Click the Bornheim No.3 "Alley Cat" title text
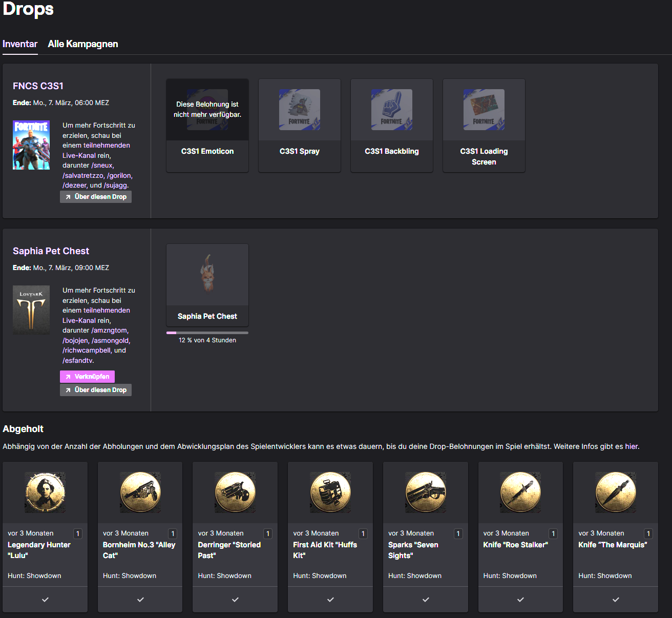The width and height of the screenshot is (672, 618). coord(139,550)
